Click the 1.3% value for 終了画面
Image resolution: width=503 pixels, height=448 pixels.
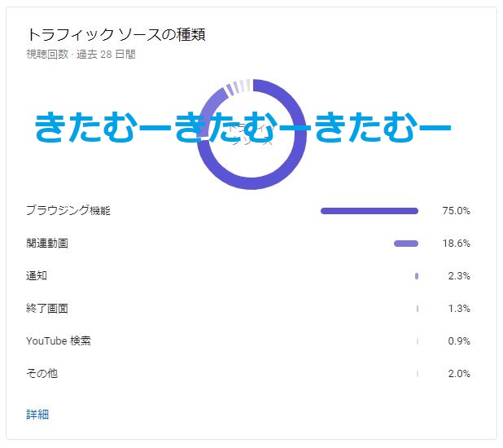click(459, 309)
